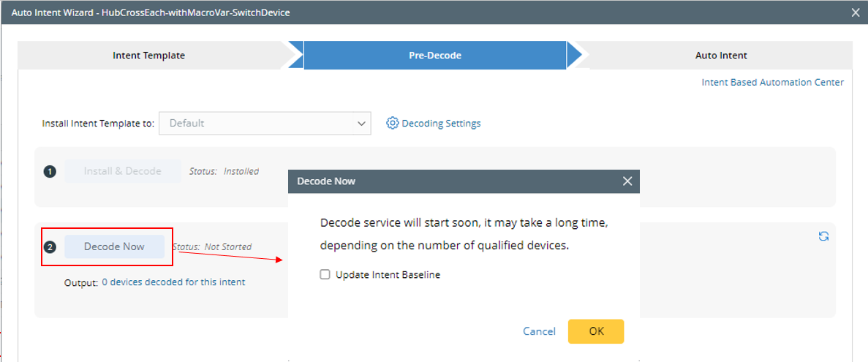
Task: Expand the Default dropdown arrow
Action: pyautogui.click(x=361, y=124)
